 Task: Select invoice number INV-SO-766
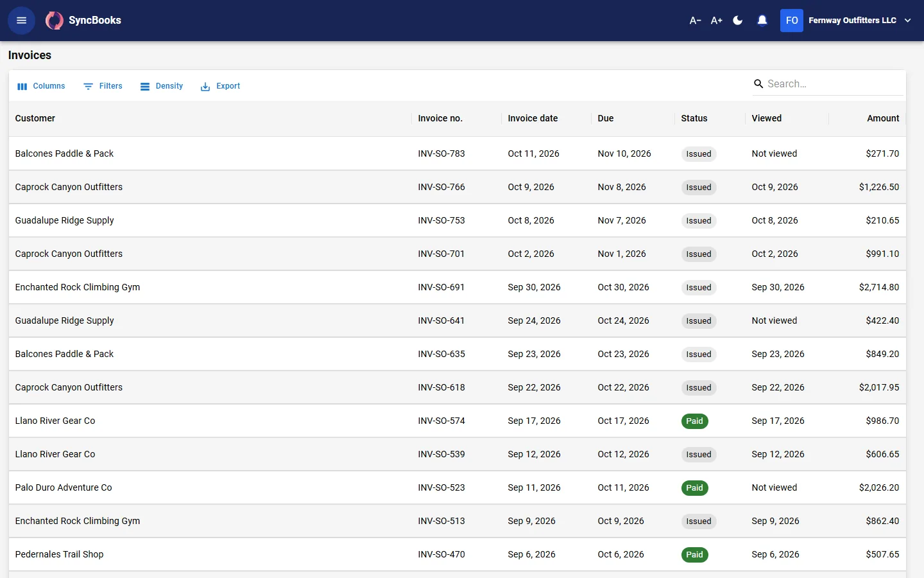click(x=441, y=187)
